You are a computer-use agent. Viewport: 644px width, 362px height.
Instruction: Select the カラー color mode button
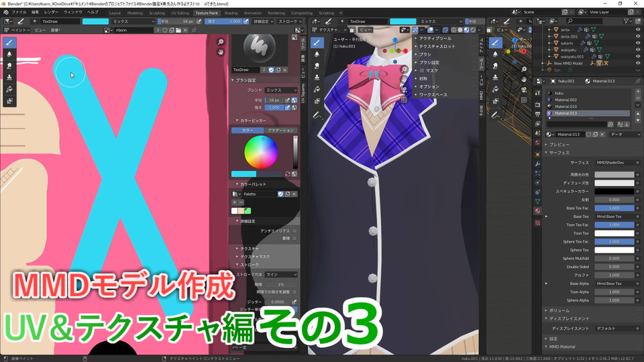tap(248, 130)
